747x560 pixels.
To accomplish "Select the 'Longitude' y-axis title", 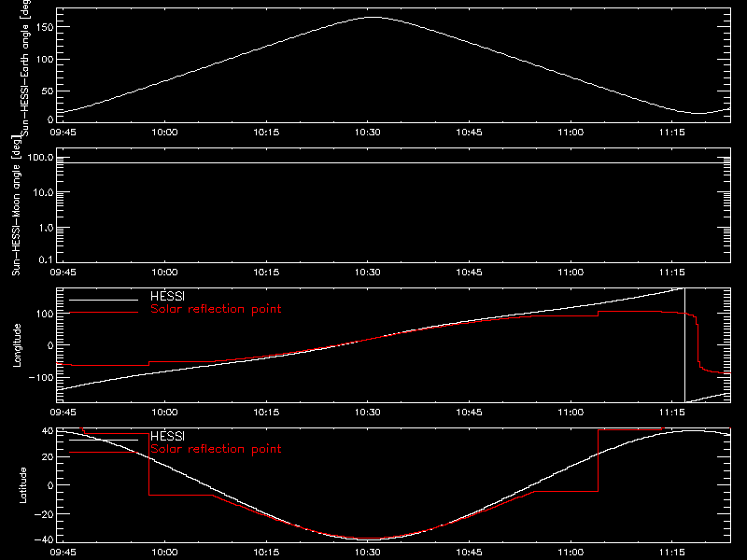I will (x=17, y=345).
